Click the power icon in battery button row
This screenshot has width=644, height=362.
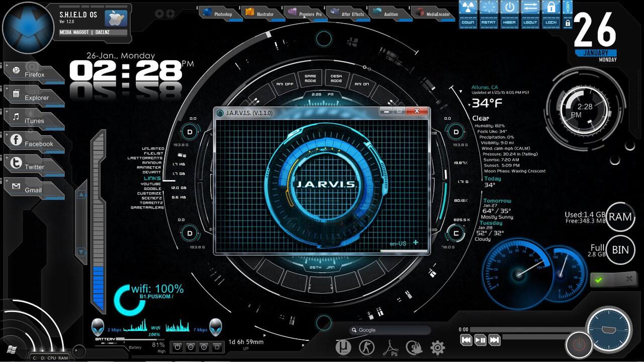pyautogui.click(x=177, y=347)
